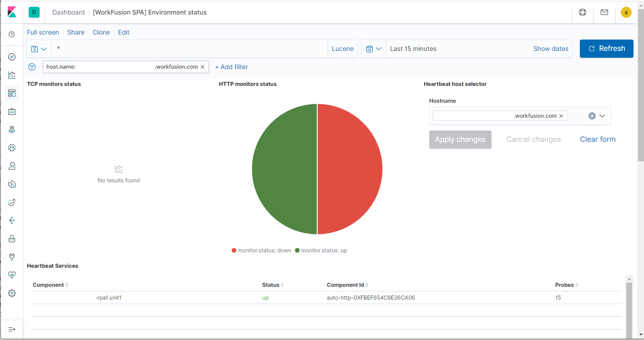Expand the side navigation with arrow icon
Image resolution: width=644 pixels, height=340 pixels.
pyautogui.click(x=12, y=329)
